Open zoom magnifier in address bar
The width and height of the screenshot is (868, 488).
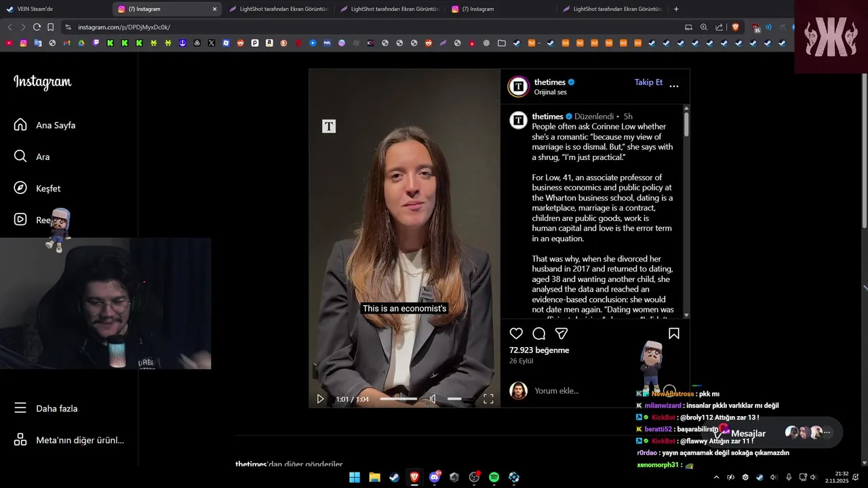704,27
